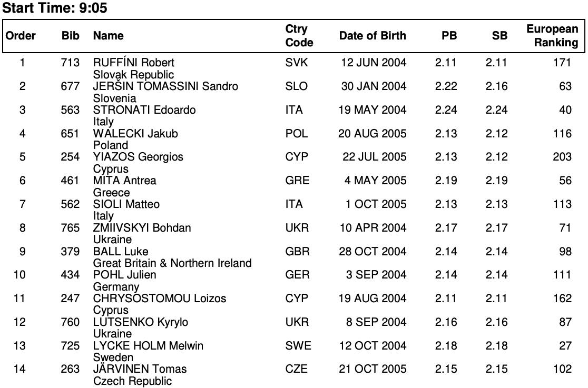Click the Ctry Code column header
The image size is (588, 388).
click(x=299, y=36)
